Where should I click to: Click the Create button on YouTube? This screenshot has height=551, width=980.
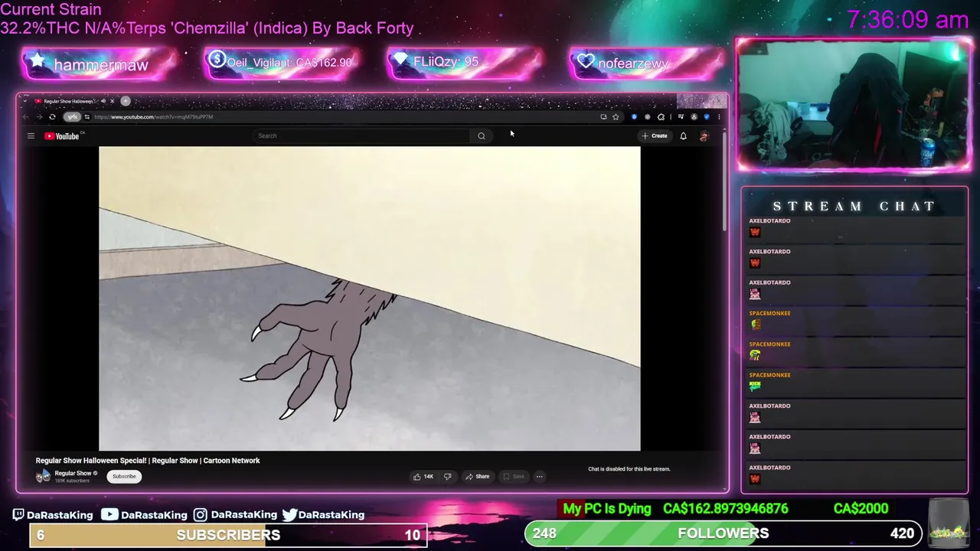coord(655,136)
